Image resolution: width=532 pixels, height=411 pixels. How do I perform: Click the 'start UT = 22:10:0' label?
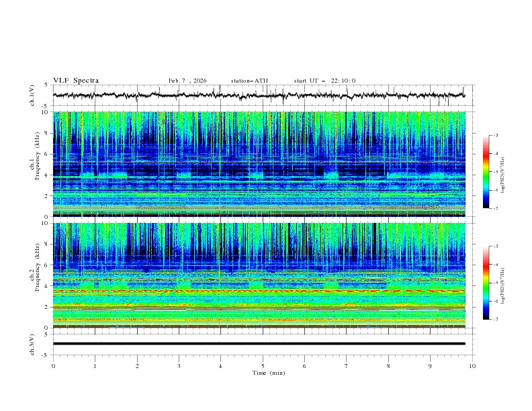tap(324, 81)
